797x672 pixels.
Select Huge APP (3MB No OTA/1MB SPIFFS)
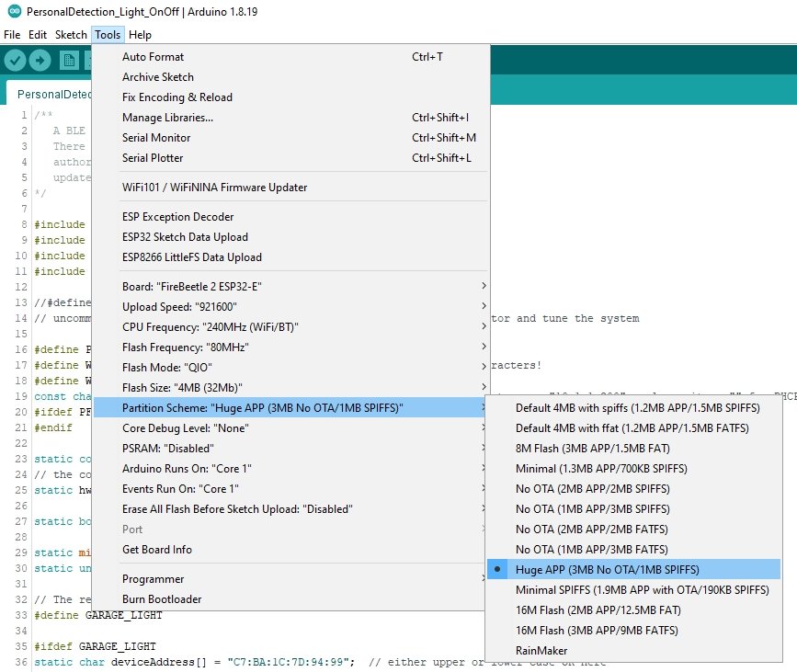(634, 570)
